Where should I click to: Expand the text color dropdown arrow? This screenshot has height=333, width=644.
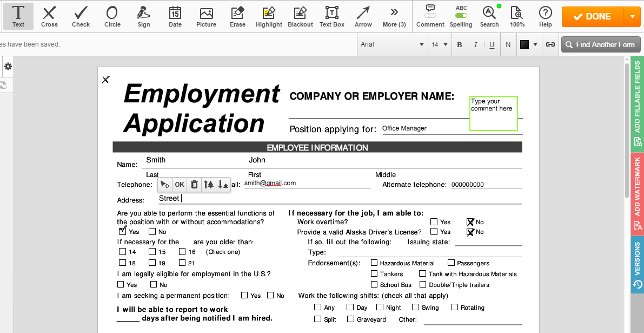pos(535,44)
